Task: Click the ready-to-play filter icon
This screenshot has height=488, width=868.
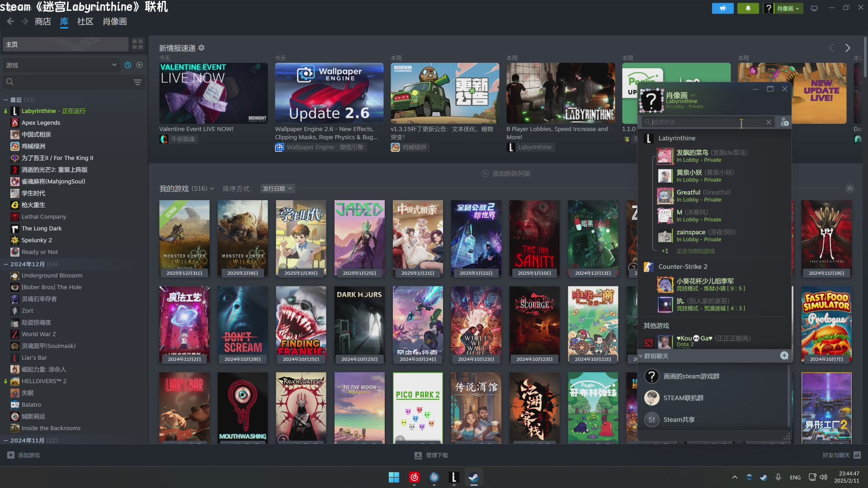Action: coord(140,65)
